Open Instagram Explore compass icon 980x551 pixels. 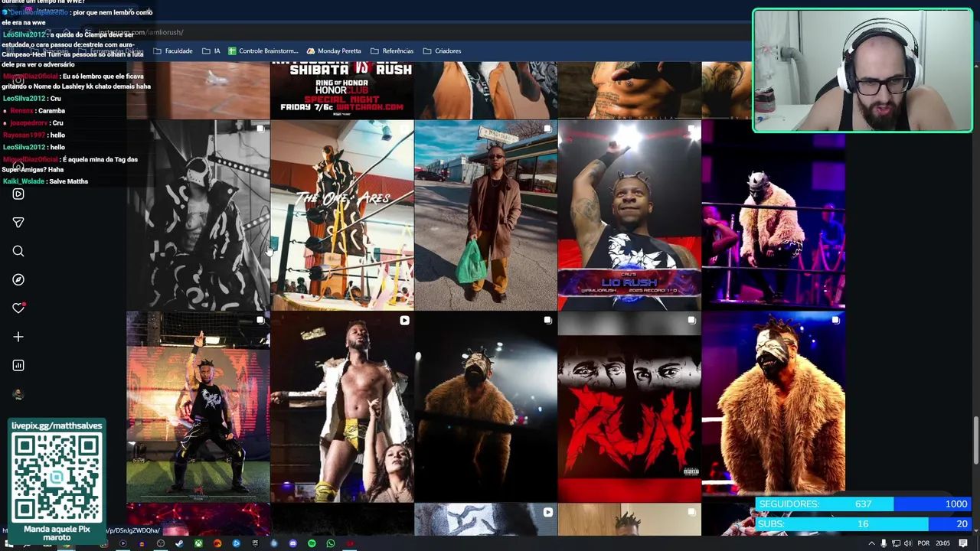[18, 280]
